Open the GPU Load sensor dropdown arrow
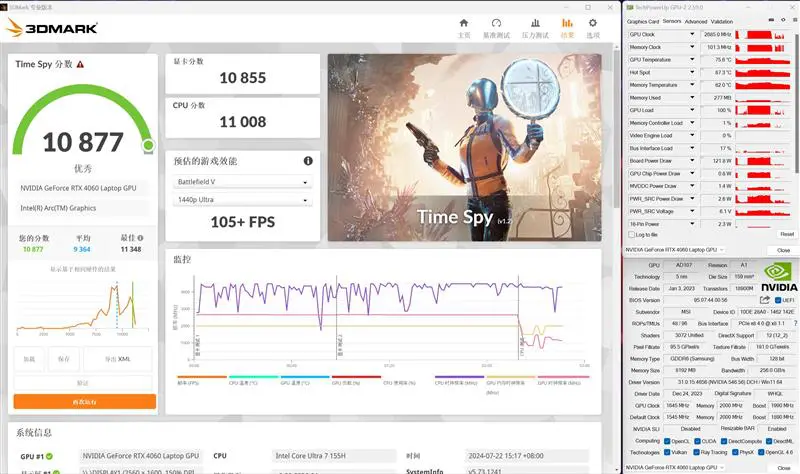This screenshot has width=800, height=474. pyautogui.click(x=692, y=110)
